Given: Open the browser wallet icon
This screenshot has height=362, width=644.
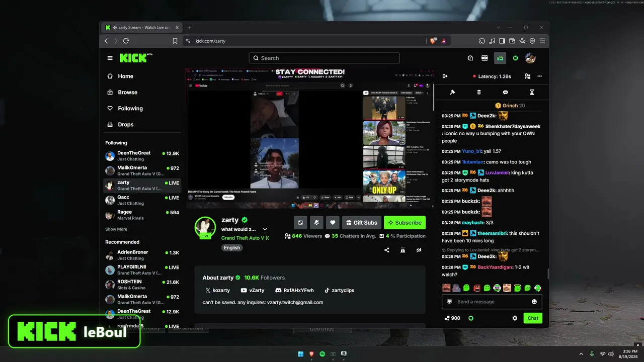Looking at the screenshot, I should (x=512, y=41).
